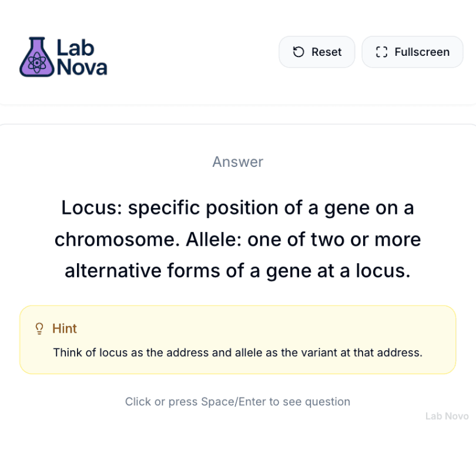Select the "Answer" label on the flashcard

coord(237,162)
